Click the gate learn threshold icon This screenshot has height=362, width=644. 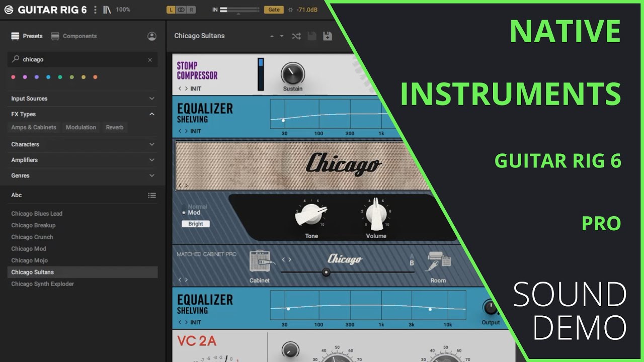tap(289, 10)
